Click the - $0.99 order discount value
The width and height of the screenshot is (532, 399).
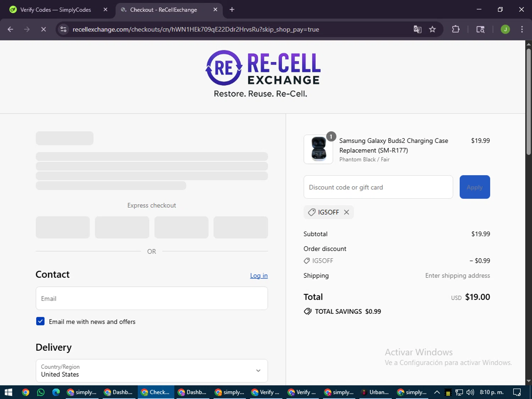tap(480, 261)
